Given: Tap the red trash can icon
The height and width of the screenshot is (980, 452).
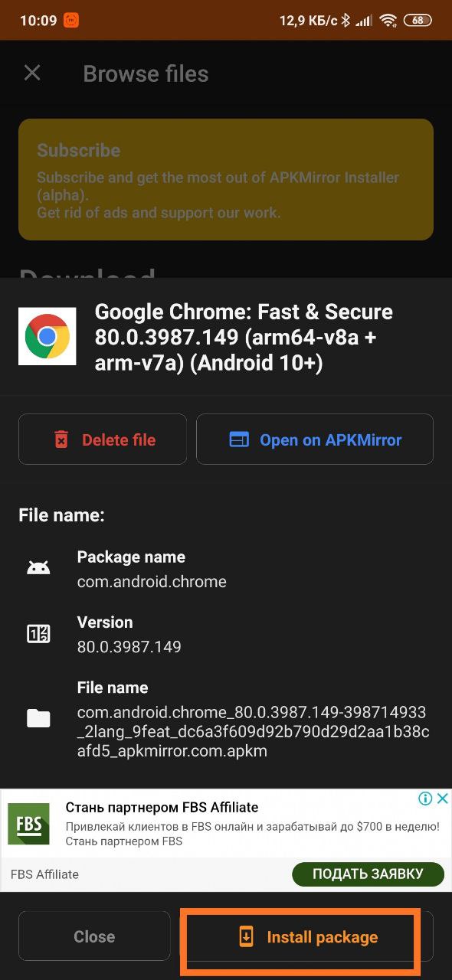Looking at the screenshot, I should click(61, 439).
